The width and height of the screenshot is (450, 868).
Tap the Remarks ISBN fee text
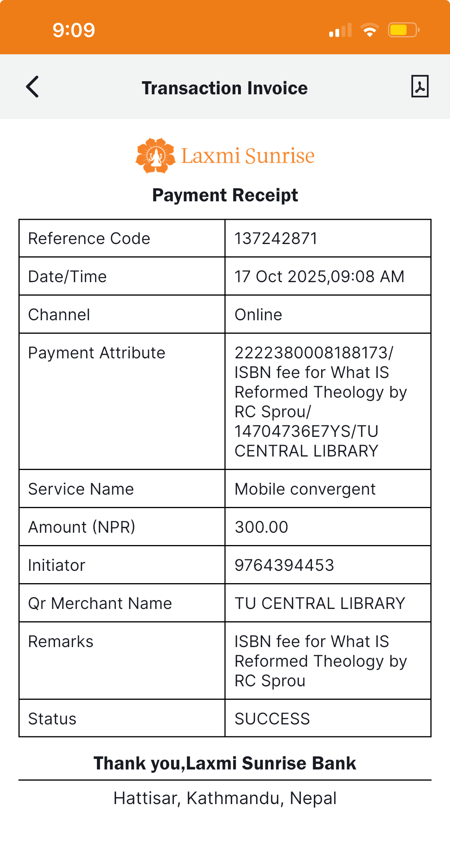[x=320, y=661]
